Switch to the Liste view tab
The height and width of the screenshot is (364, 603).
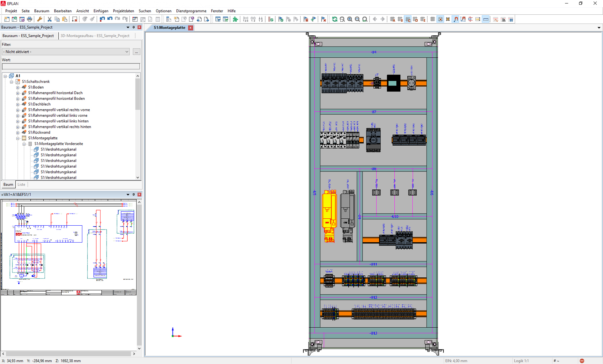(x=21, y=185)
